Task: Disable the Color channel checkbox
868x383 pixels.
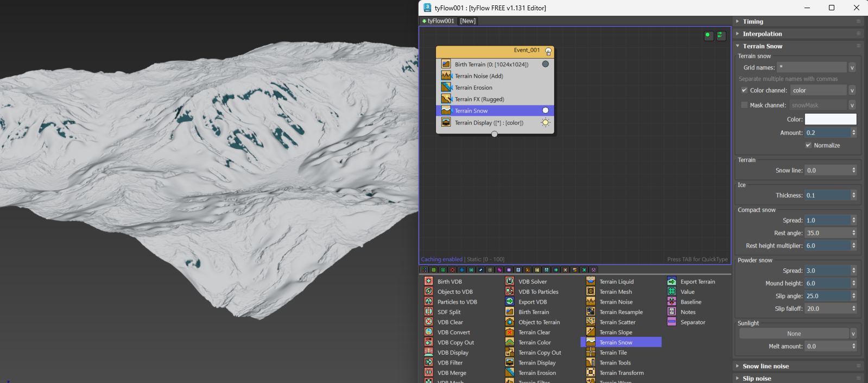Action: (x=744, y=91)
